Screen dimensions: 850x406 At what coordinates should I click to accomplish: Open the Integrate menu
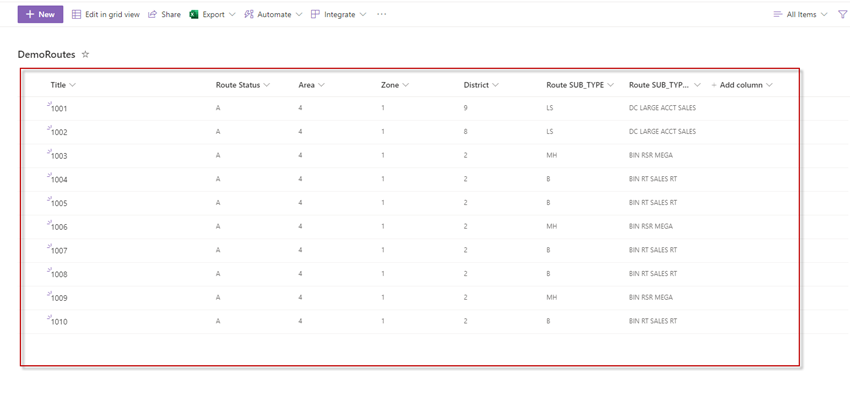[339, 15]
